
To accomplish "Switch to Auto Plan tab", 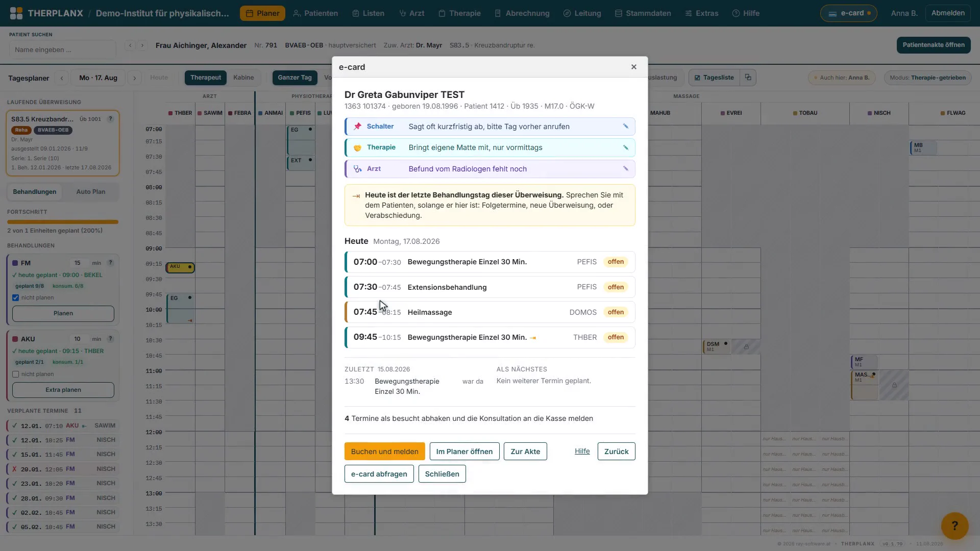I will tap(90, 192).
